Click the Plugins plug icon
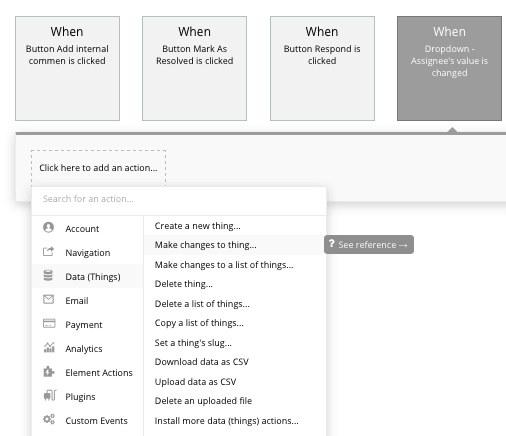Screen dimensions: 506x436 click(50, 395)
